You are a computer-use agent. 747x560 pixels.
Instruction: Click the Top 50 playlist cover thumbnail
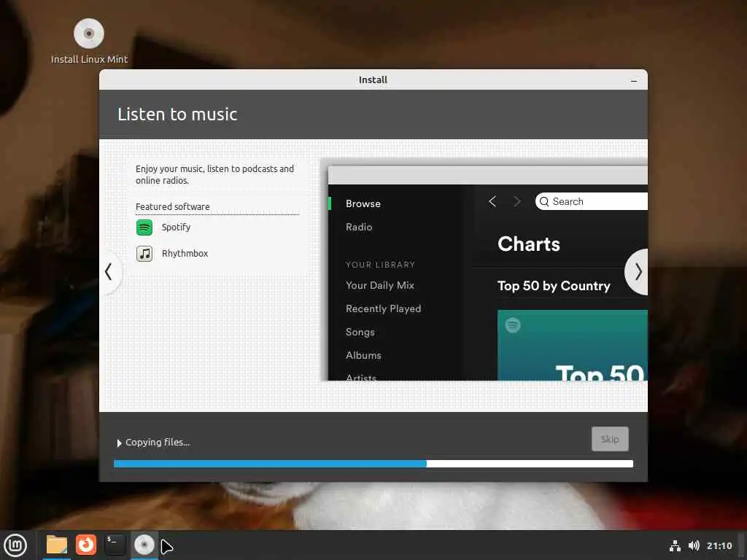572,345
